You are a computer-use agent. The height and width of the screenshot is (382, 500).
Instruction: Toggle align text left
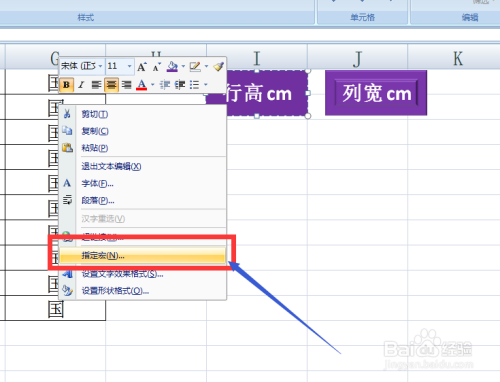point(96,85)
